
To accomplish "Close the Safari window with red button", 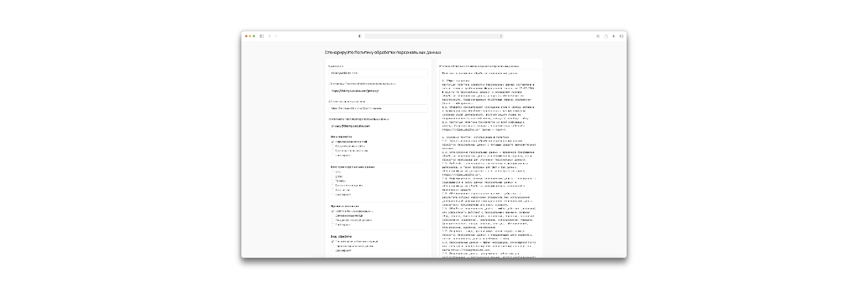I will pos(247,36).
